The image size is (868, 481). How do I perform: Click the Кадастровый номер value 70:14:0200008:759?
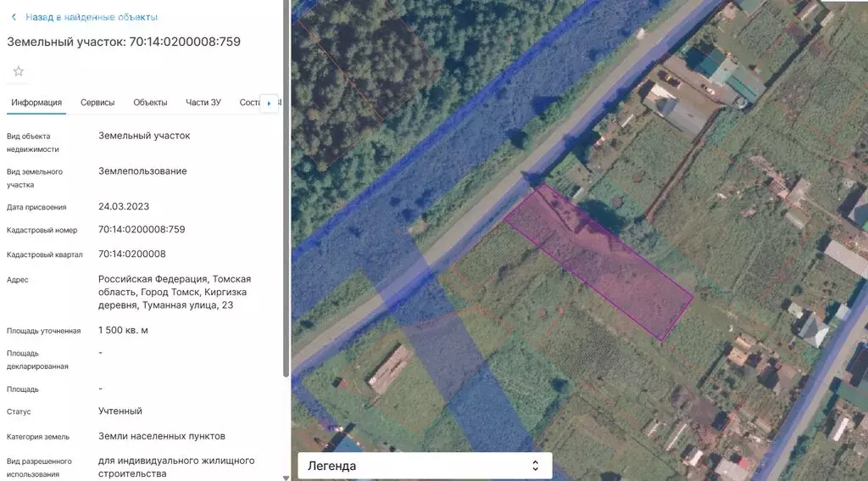click(x=142, y=229)
